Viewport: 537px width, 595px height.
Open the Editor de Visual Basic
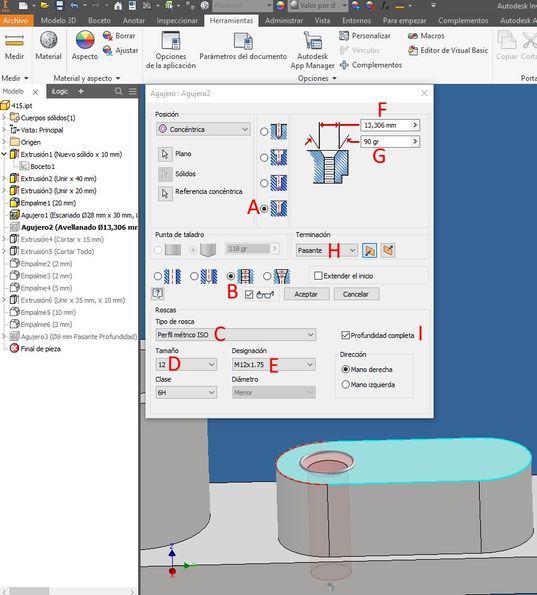[x=448, y=50]
